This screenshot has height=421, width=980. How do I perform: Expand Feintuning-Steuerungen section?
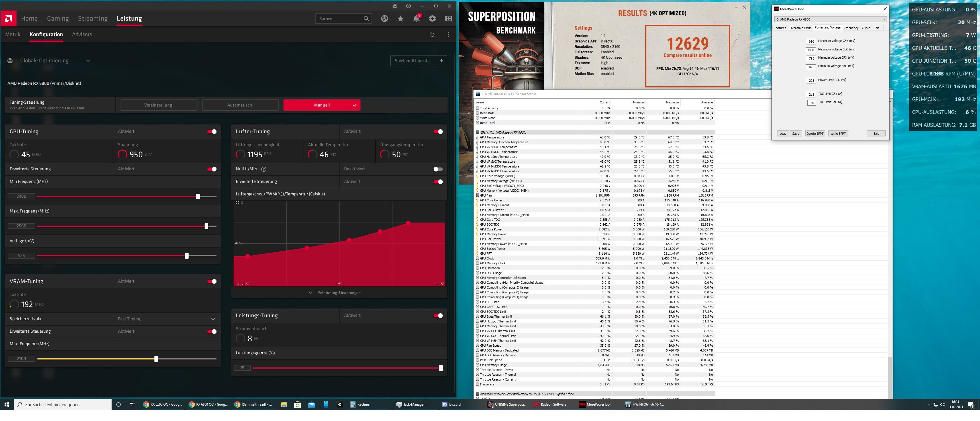334,293
